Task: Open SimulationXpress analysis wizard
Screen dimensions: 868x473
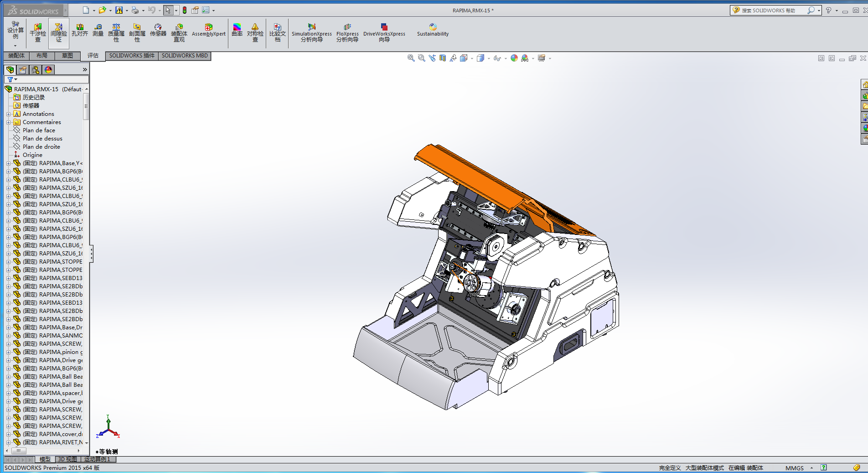Action: [312, 33]
